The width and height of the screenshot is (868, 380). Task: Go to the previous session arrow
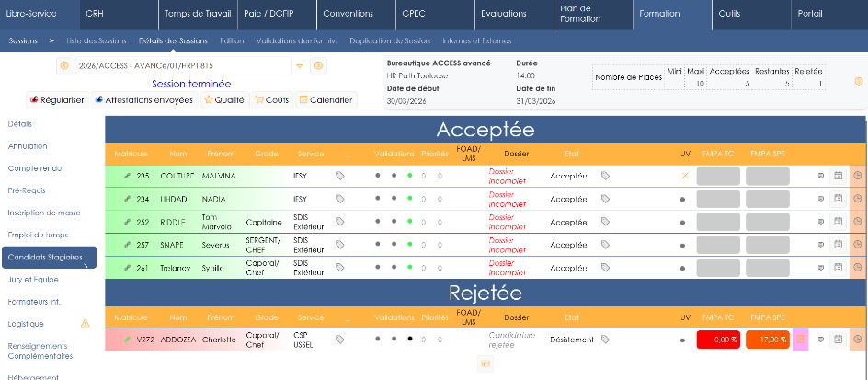pyautogui.click(x=64, y=66)
